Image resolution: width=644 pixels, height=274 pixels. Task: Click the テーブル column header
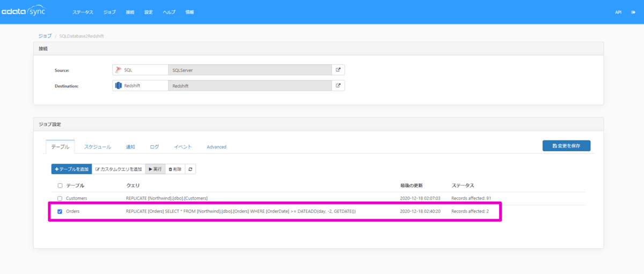coord(75,186)
